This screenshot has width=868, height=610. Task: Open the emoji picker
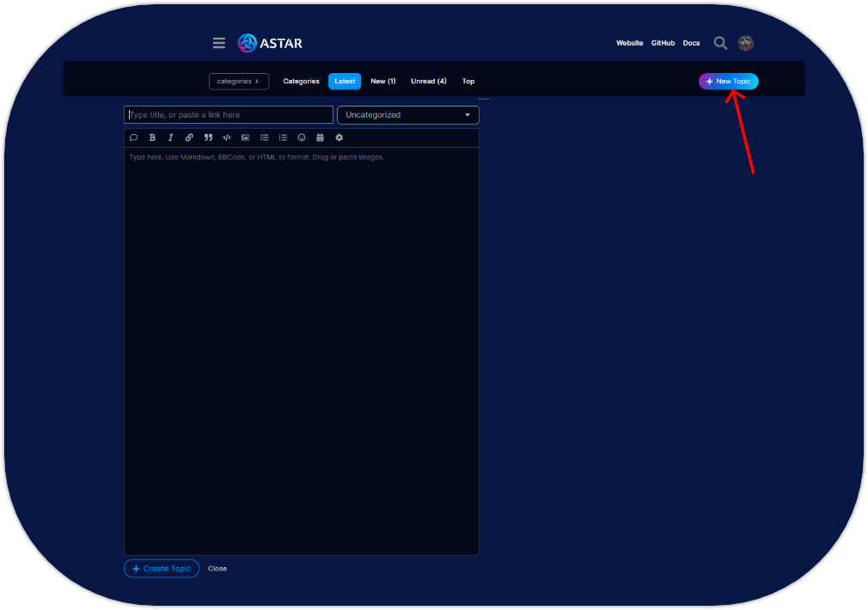(302, 137)
